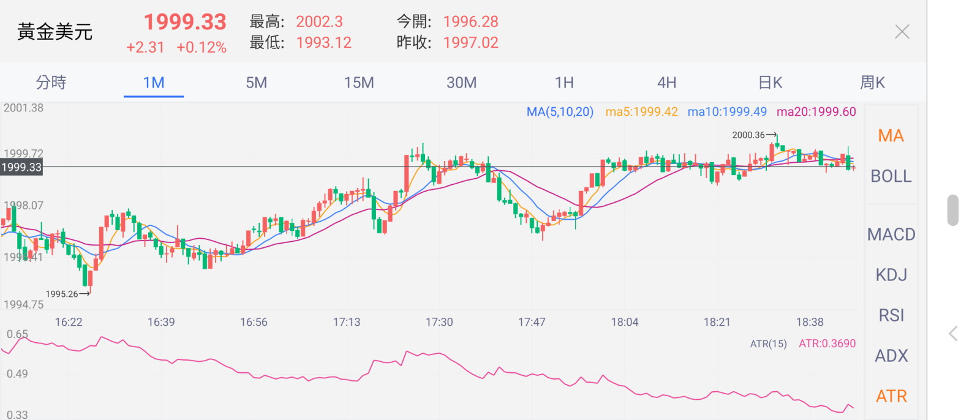
Task: Show the MACD sub-indicator
Action: [x=891, y=234]
